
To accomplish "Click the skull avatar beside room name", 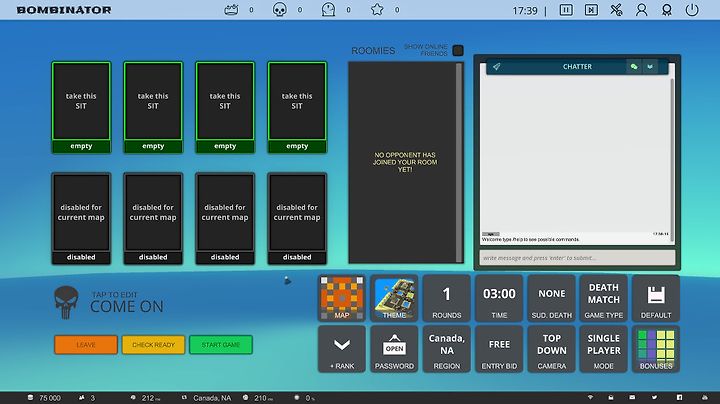I will click(x=66, y=302).
